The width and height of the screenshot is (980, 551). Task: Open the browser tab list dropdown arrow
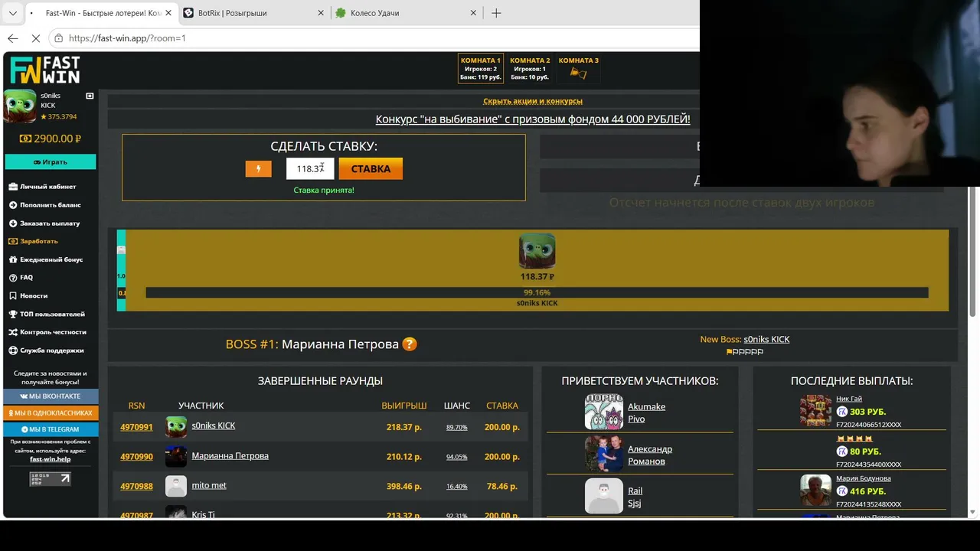coord(13,13)
